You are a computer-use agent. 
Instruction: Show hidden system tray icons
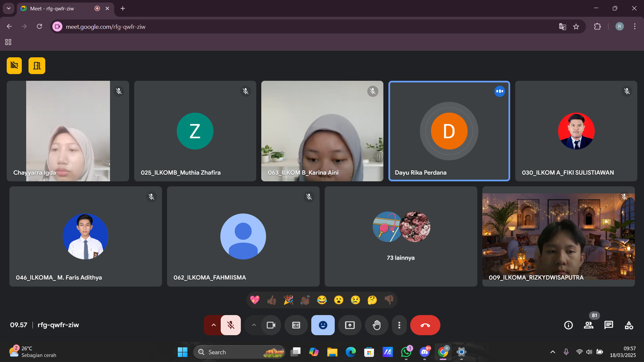[x=553, y=352]
